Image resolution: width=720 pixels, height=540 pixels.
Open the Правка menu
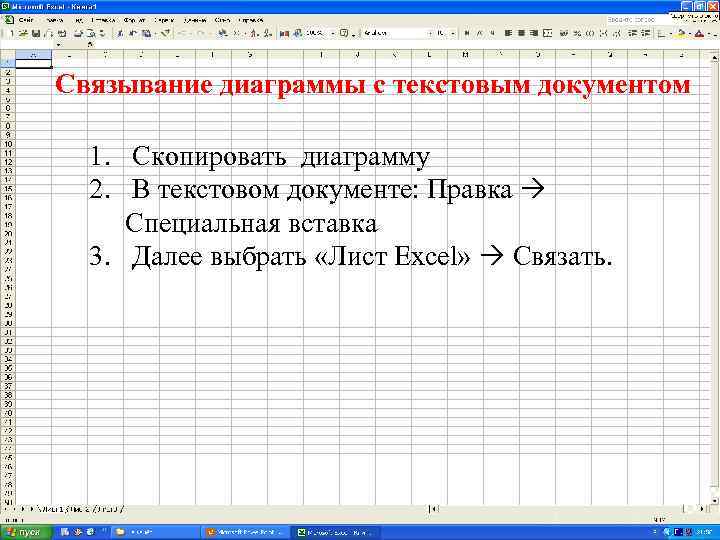55,20
